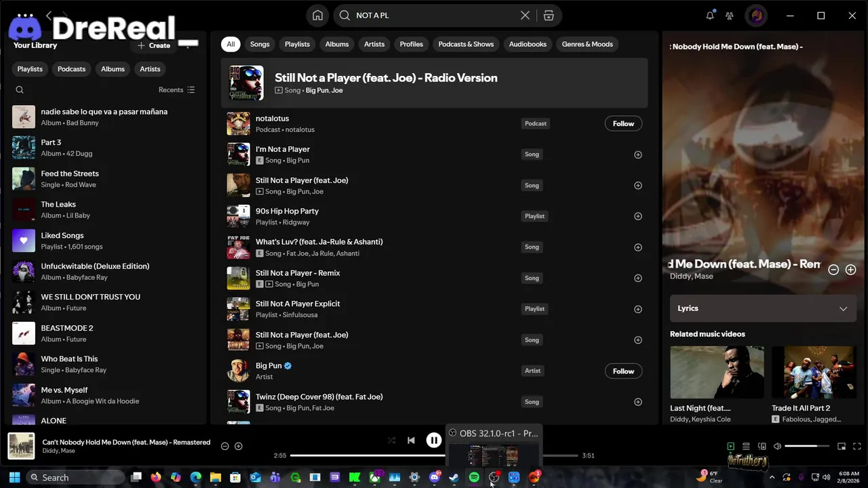Viewport: 868px width, 488px height.
Task: Add Still Not a Player - Remix to library
Action: click(x=637, y=278)
